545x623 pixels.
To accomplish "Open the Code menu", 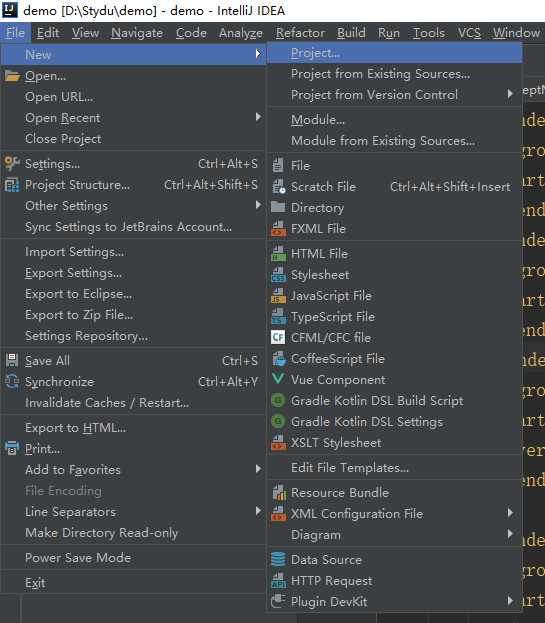I will pyautogui.click(x=191, y=33).
